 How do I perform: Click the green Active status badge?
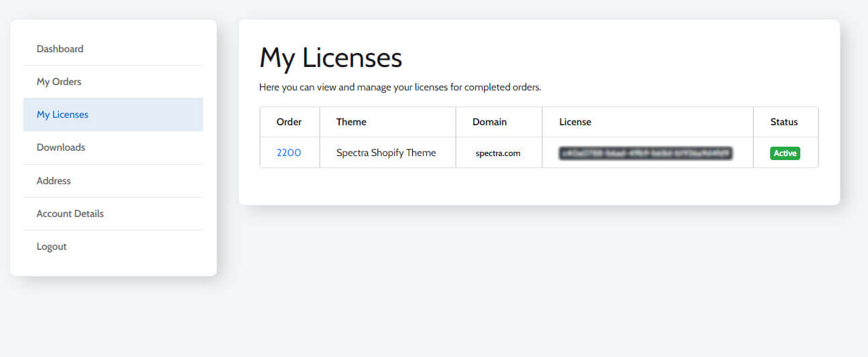(x=785, y=153)
